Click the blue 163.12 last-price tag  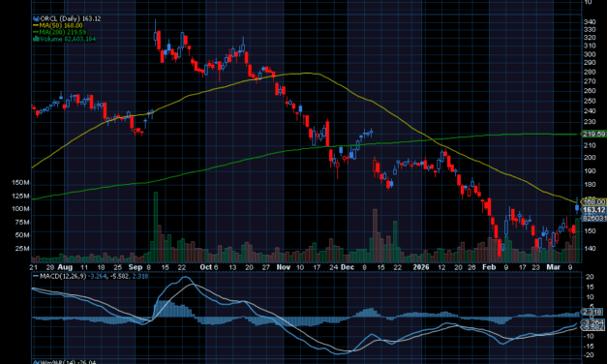click(x=593, y=210)
